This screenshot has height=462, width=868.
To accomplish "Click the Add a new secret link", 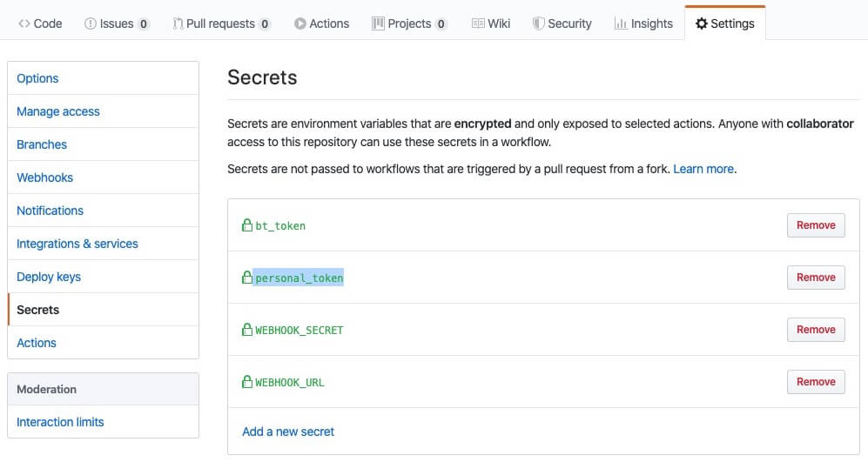I will click(288, 432).
